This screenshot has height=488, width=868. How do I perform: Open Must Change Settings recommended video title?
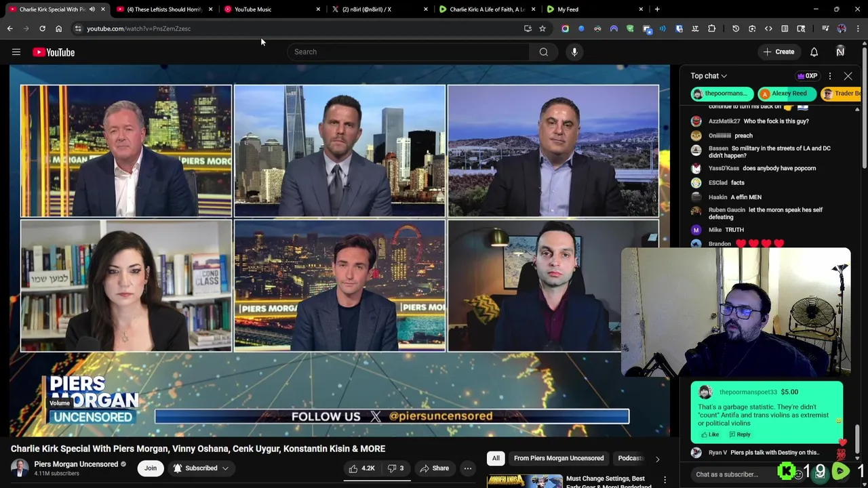[609, 482]
